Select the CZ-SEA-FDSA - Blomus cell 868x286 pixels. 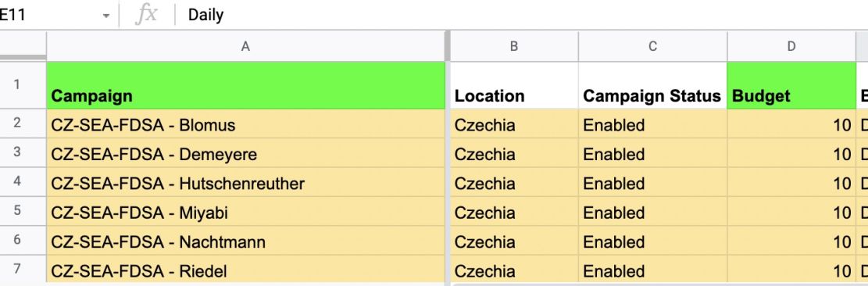pyautogui.click(x=246, y=124)
